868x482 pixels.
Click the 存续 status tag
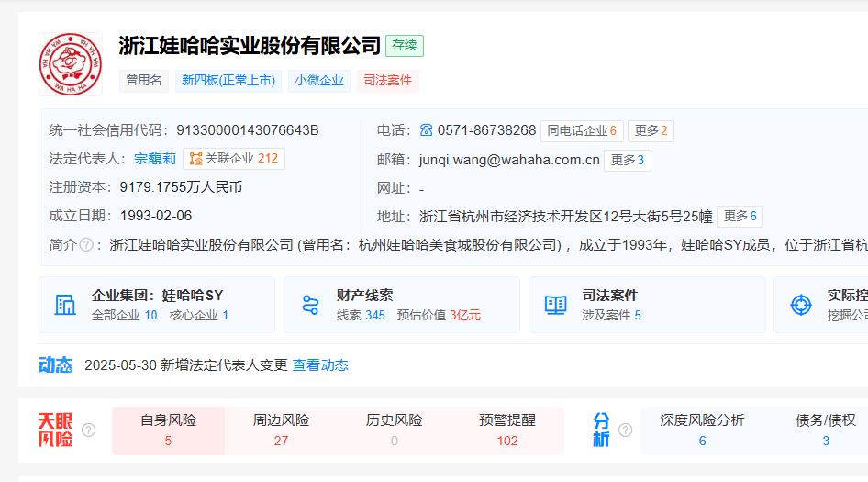405,45
